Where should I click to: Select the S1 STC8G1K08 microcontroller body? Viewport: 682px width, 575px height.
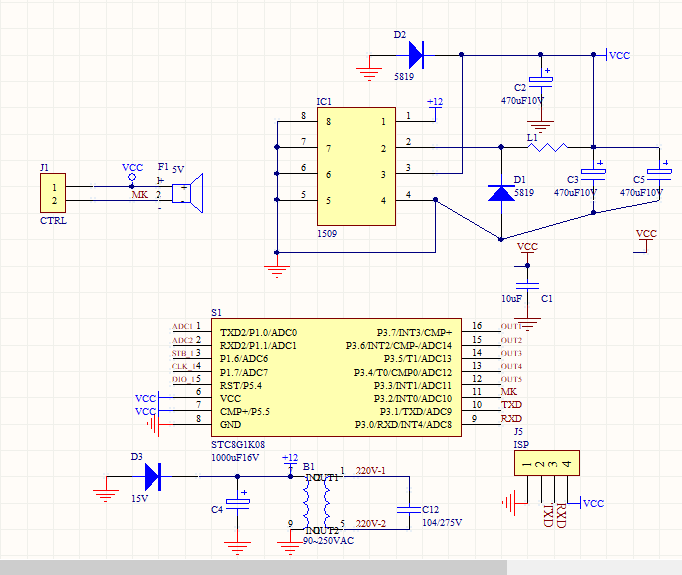[336, 378]
